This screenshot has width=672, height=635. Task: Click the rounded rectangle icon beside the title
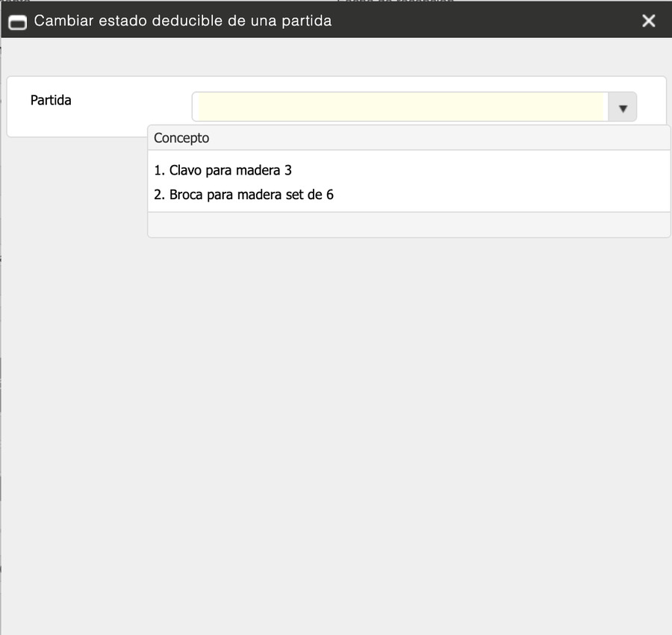17,20
